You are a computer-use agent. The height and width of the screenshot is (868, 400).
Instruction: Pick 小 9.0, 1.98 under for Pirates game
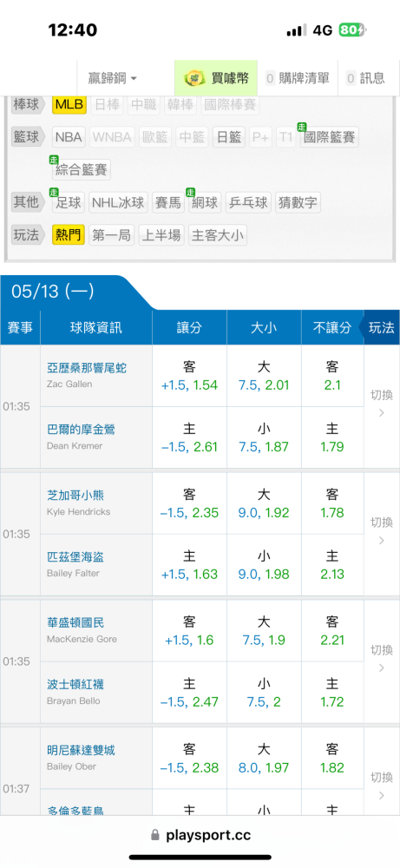click(x=264, y=565)
